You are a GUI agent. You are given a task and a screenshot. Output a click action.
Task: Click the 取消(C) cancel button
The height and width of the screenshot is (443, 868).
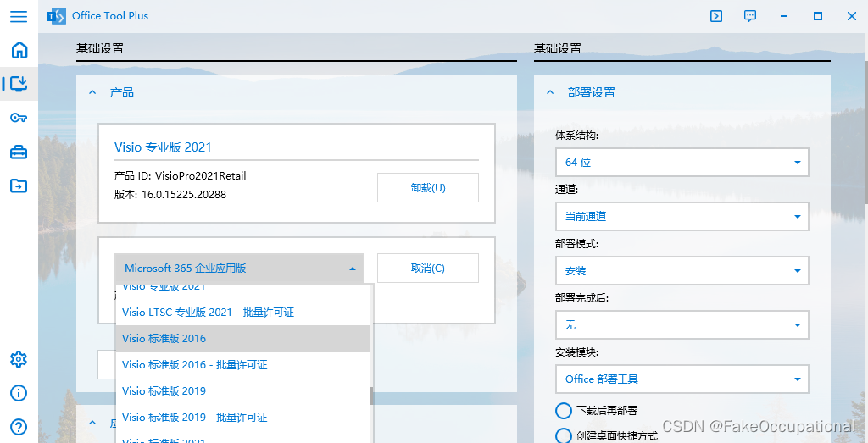[428, 269]
